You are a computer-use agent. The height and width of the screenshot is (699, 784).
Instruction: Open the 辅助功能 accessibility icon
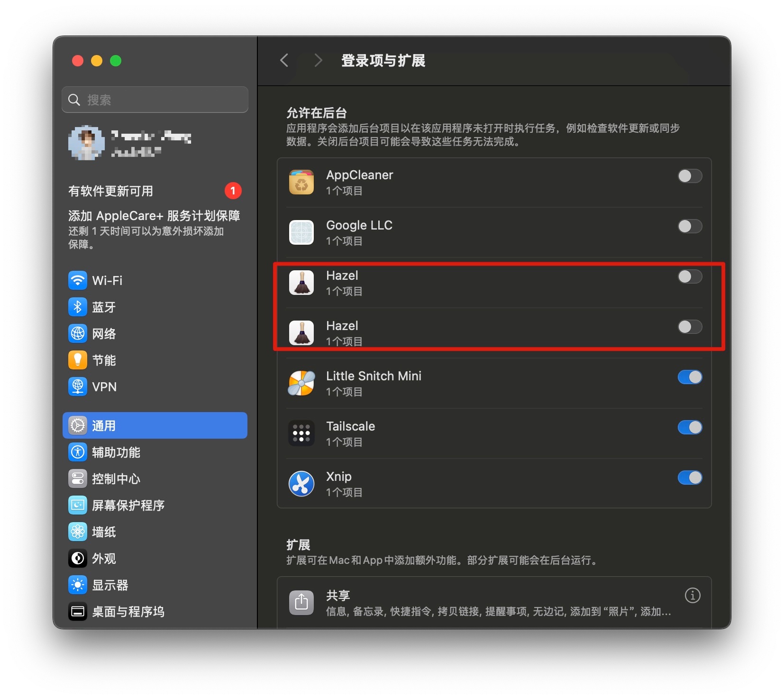coord(78,452)
